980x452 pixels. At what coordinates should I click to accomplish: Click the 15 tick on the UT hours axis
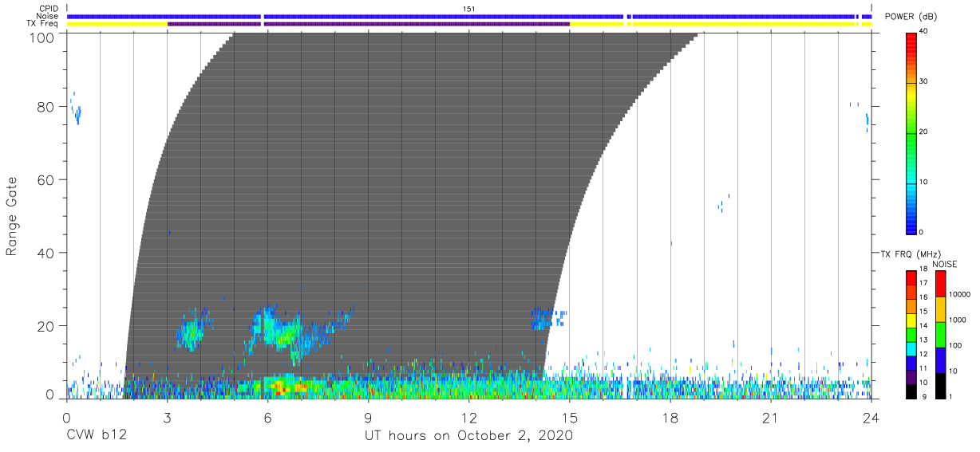coord(570,418)
